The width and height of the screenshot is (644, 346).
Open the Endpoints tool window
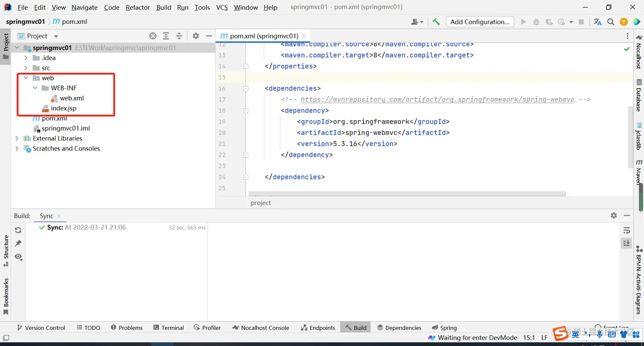[x=318, y=328]
